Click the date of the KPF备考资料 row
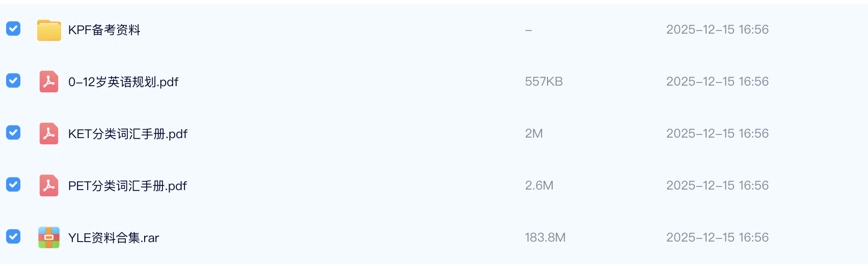Image resolution: width=868 pixels, height=266 pixels. [717, 30]
